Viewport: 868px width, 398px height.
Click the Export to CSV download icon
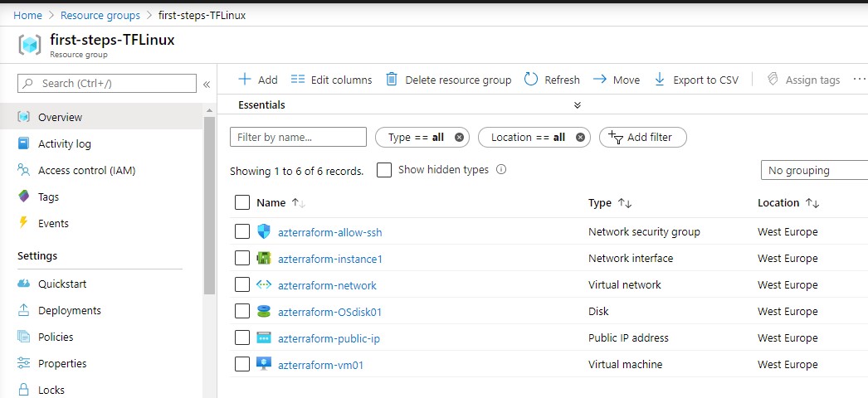pyautogui.click(x=660, y=80)
